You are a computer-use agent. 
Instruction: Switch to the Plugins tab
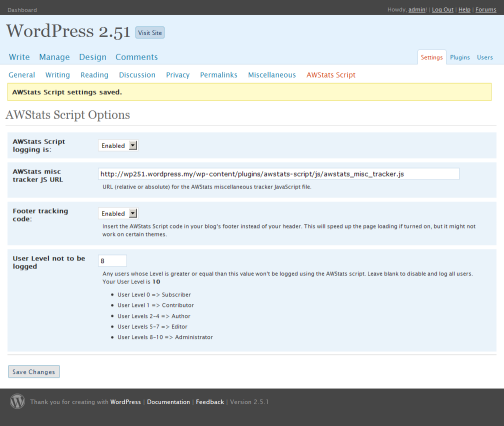(x=460, y=57)
